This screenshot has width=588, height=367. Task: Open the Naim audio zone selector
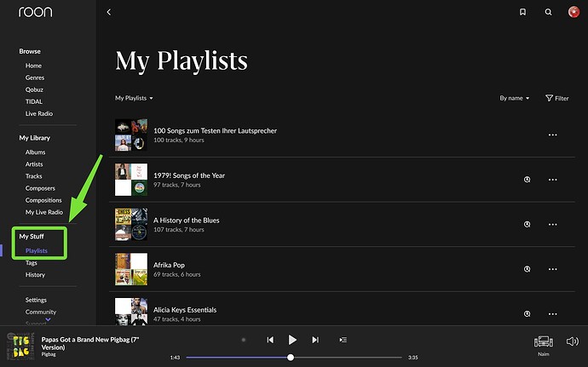(x=544, y=345)
